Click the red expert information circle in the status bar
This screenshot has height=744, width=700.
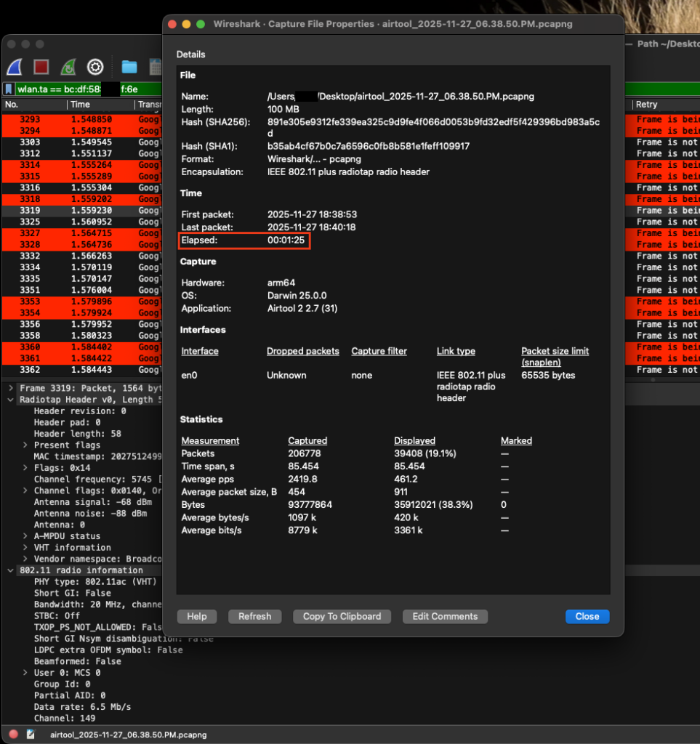coord(13,735)
